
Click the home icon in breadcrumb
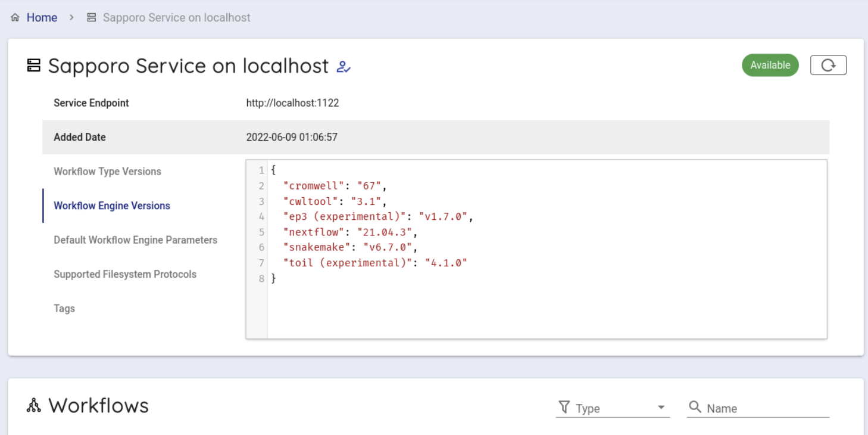(15, 18)
